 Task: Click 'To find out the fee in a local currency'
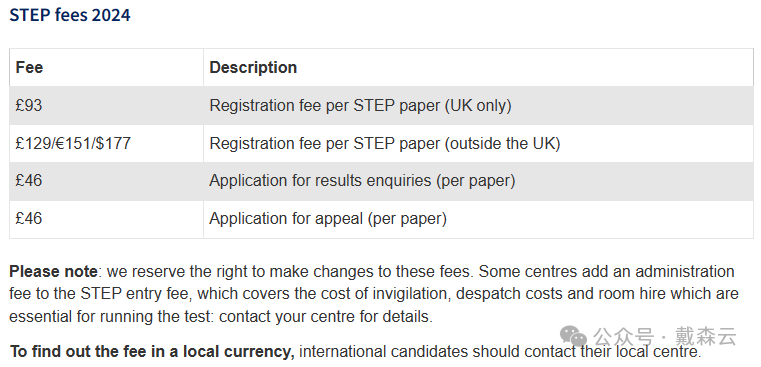(152, 351)
